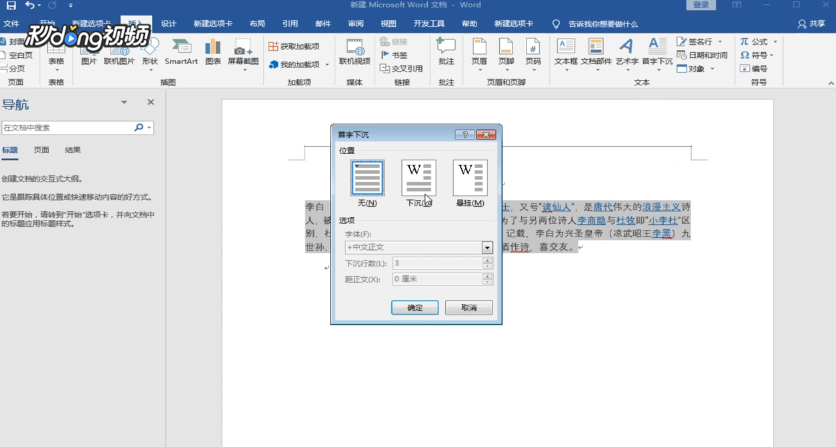The width and height of the screenshot is (836, 447).
Task: Insert a text box (文本框)
Action: click(566, 54)
